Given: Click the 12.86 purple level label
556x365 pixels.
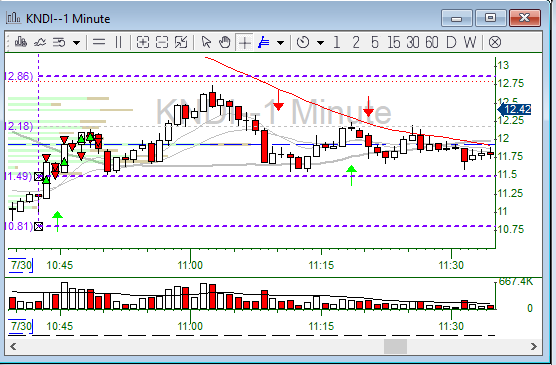Looking at the screenshot, I should tap(19, 76).
